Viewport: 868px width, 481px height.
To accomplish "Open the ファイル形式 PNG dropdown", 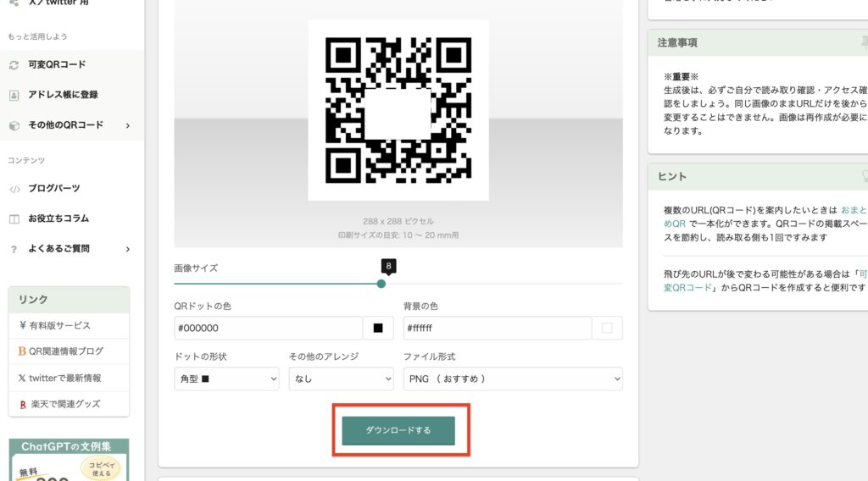I will click(x=513, y=379).
